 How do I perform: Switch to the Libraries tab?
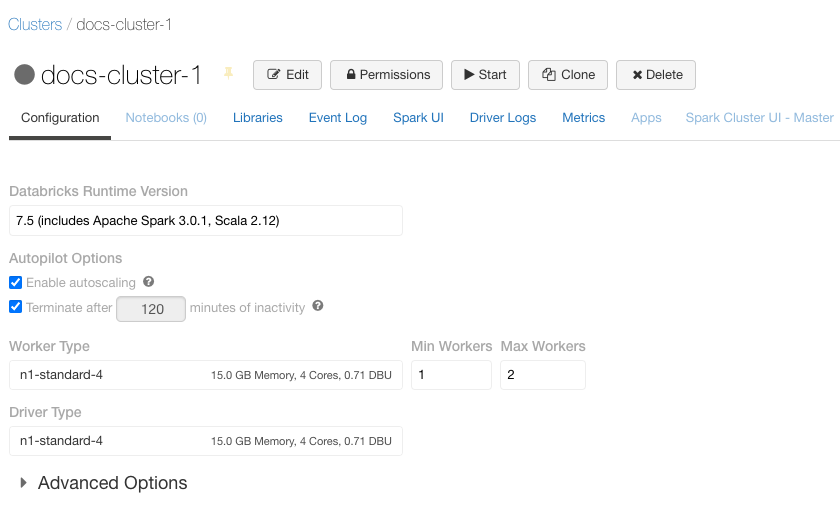[x=258, y=118]
